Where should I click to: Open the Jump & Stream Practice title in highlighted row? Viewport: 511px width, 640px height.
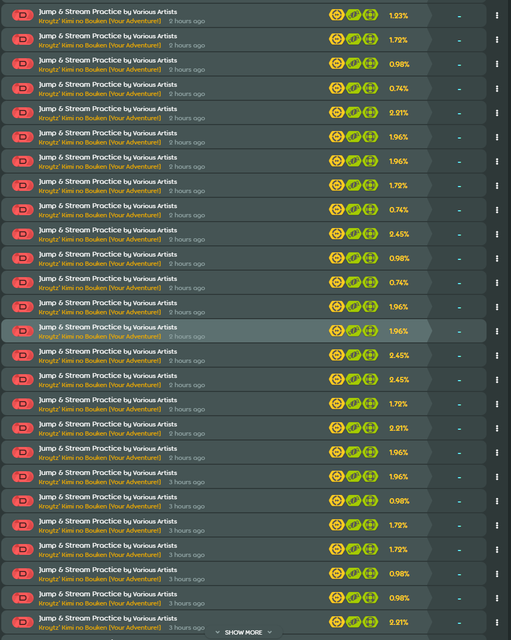point(108,327)
